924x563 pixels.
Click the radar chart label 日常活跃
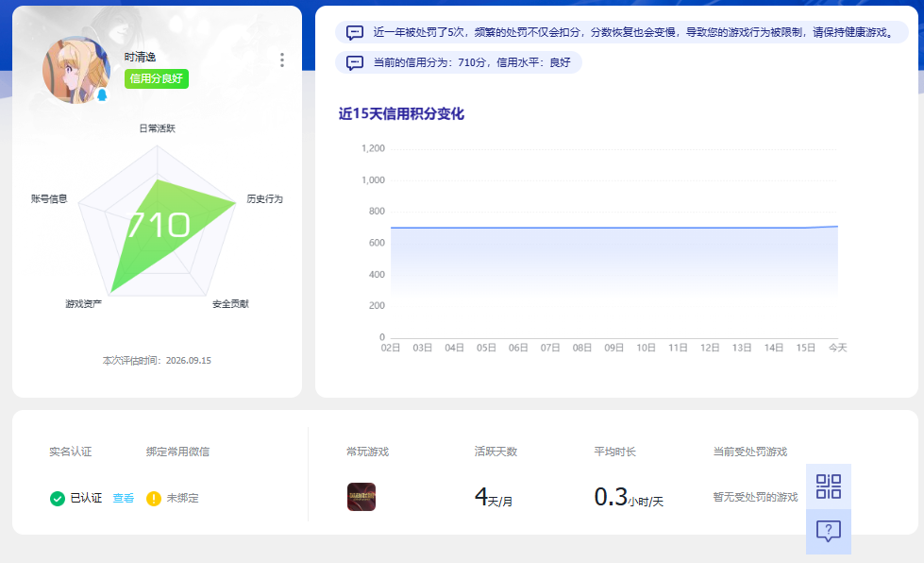coord(157,128)
